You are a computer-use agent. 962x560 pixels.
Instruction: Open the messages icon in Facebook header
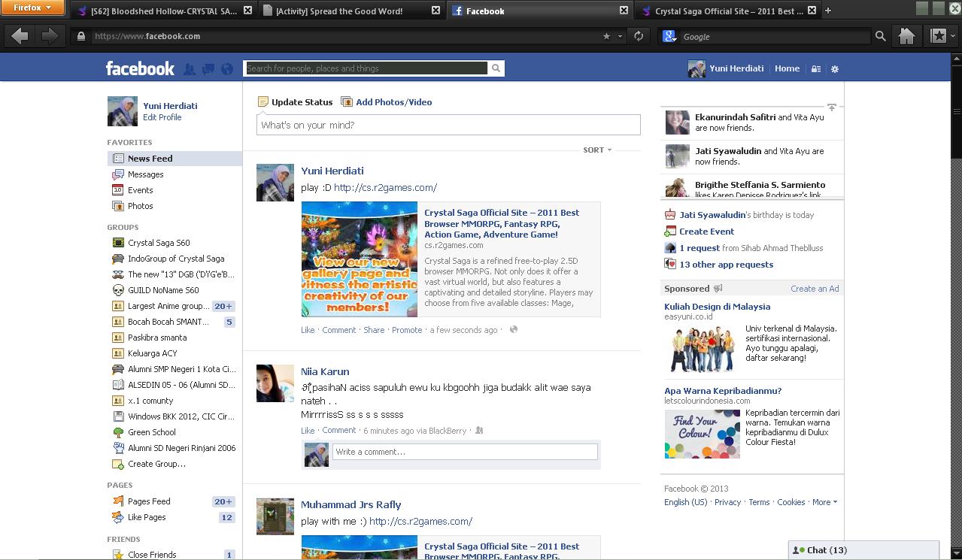click(208, 69)
